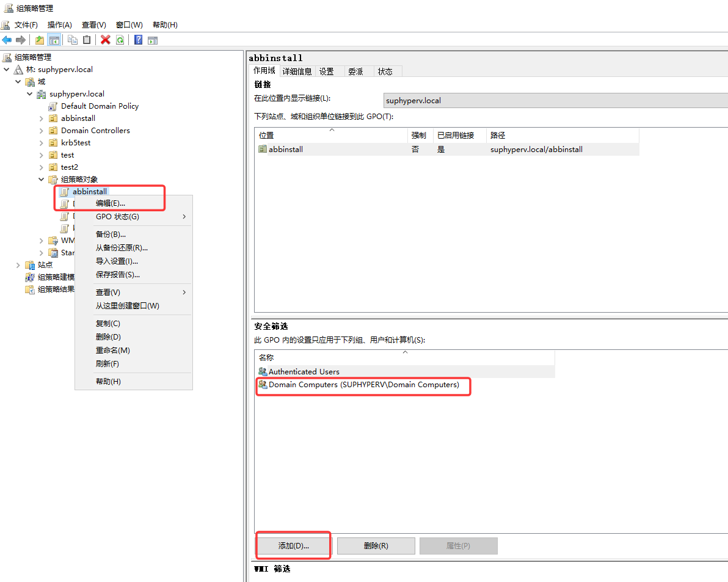The height and width of the screenshot is (582, 728).
Task: Click the blue Back arrow toolbar icon
Action: [7, 40]
